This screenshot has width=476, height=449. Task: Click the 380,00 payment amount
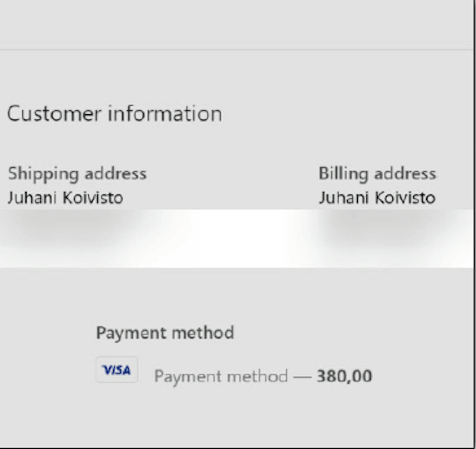tap(344, 376)
